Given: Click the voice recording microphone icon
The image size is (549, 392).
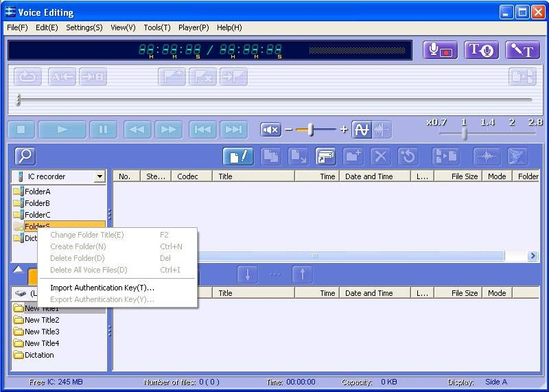Looking at the screenshot, I should click(440, 49).
